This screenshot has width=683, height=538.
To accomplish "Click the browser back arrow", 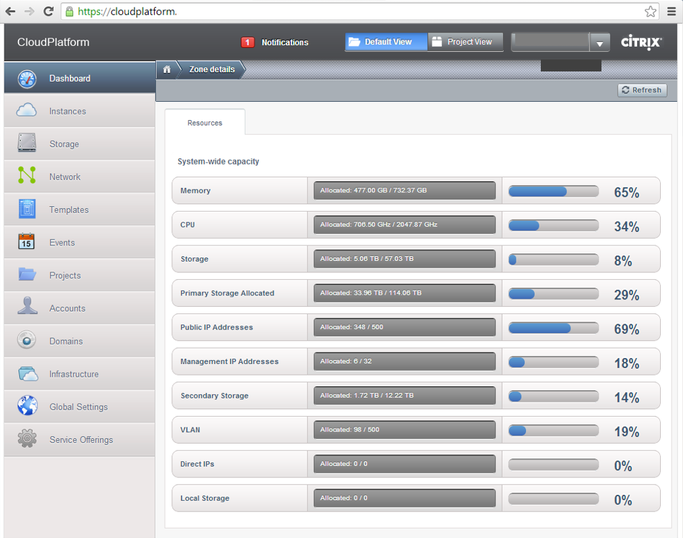I will coord(10,11).
